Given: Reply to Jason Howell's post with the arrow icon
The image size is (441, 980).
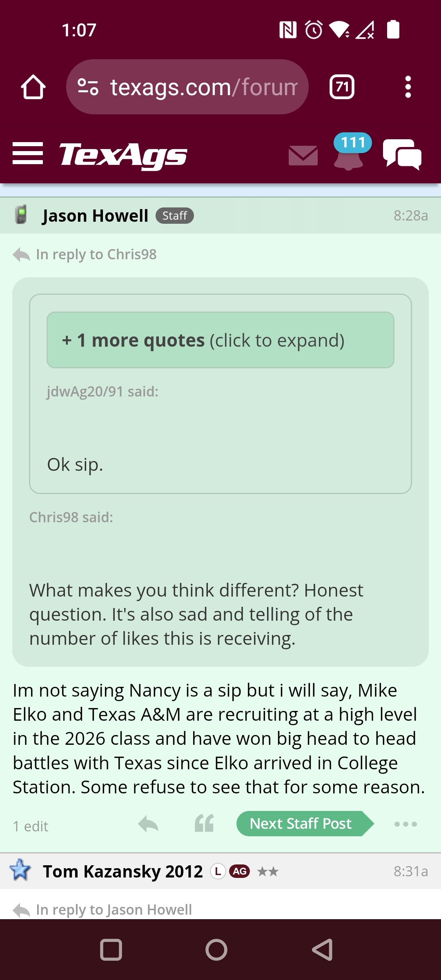Looking at the screenshot, I should pyautogui.click(x=148, y=824).
